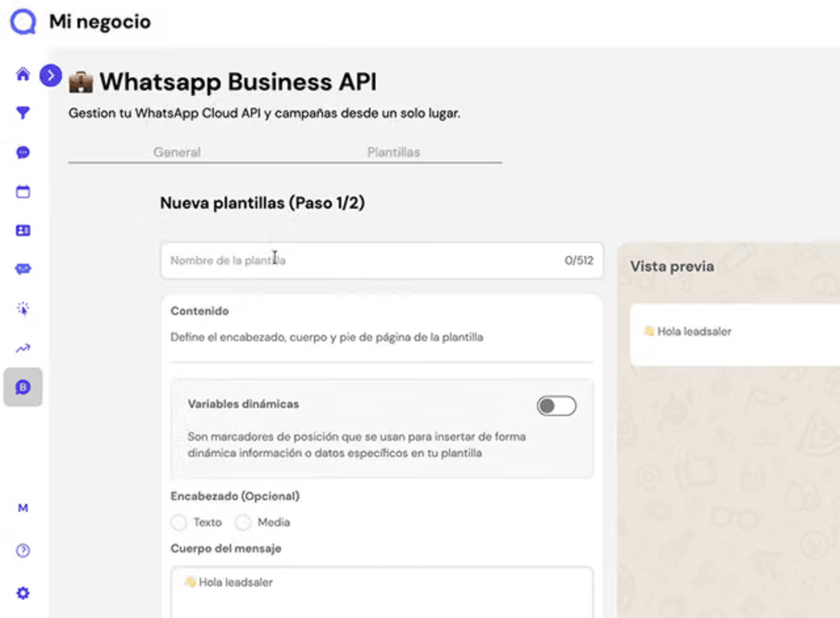Screen dimensions: 840x618
Task: Open the M profile avatar in sidebar
Action: [x=23, y=508]
